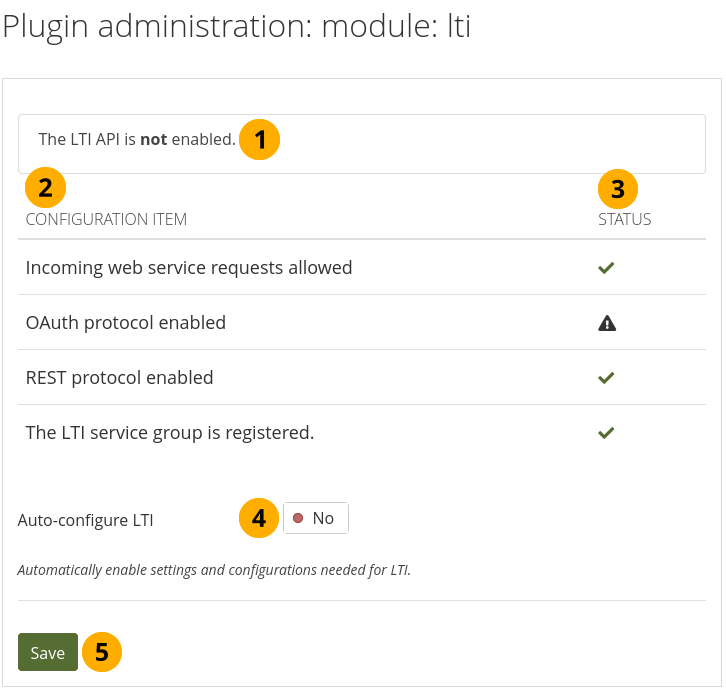Click the orange callout marker number 4
Image resolution: width=726 pixels, height=690 pixels.
[259, 518]
